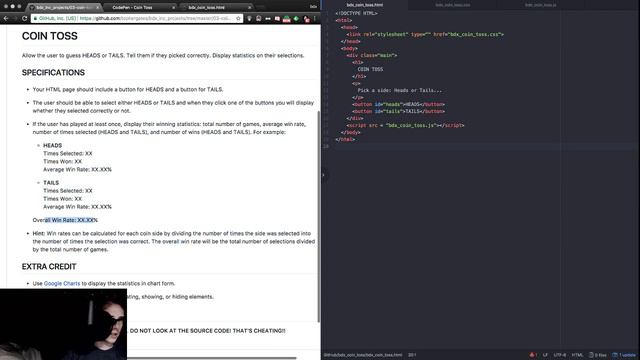Open Chrome's three-dot menu
640x360 pixels.
315,18
